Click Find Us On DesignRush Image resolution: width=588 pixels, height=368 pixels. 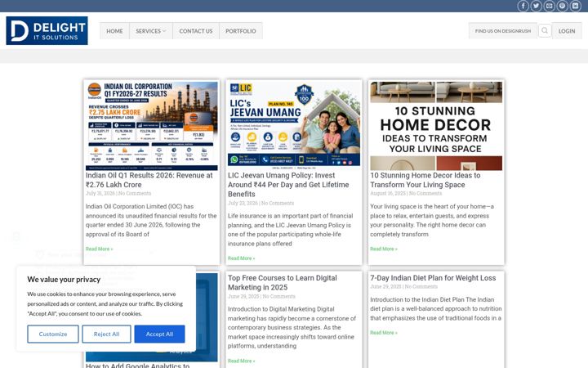503,31
